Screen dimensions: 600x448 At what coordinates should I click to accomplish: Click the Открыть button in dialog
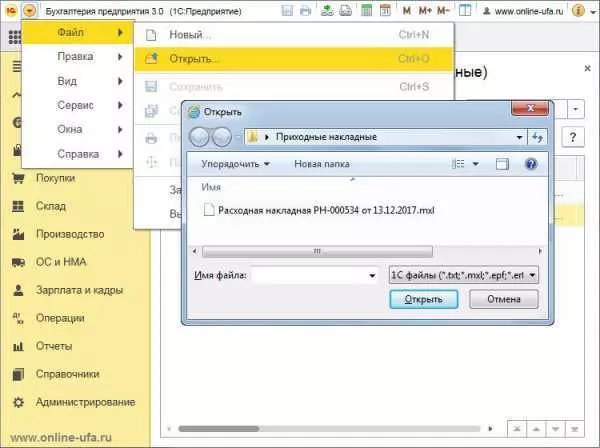pos(424,299)
